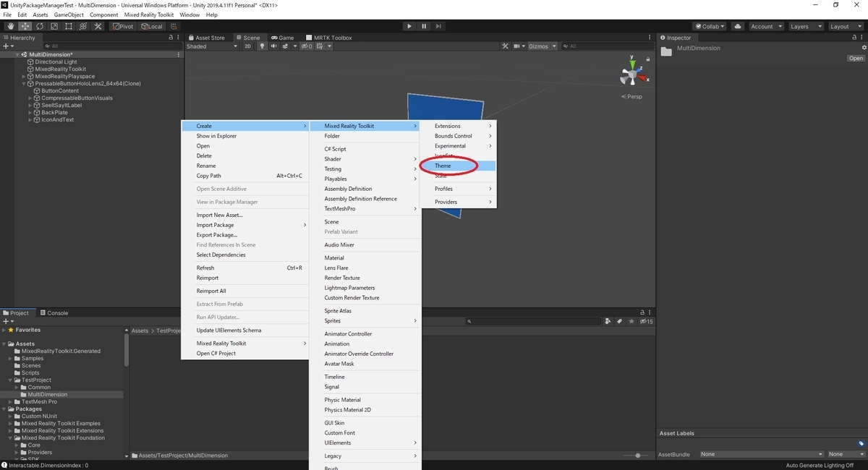Switch to the Asset Store tab
The width and height of the screenshot is (868, 470).
[206, 38]
